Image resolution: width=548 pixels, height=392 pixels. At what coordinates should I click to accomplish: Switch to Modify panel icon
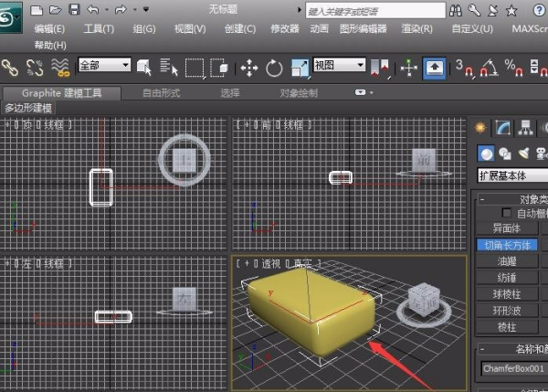coord(503,128)
